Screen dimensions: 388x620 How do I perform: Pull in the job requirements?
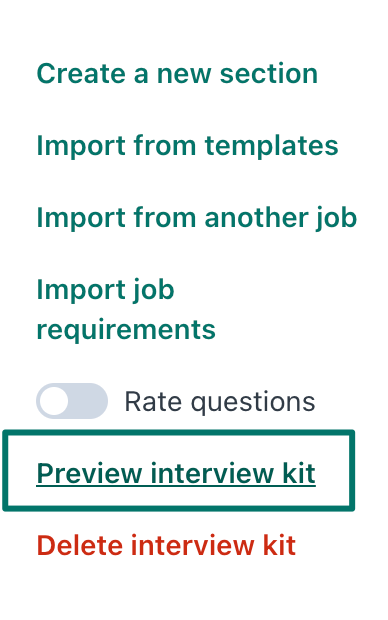(x=126, y=309)
